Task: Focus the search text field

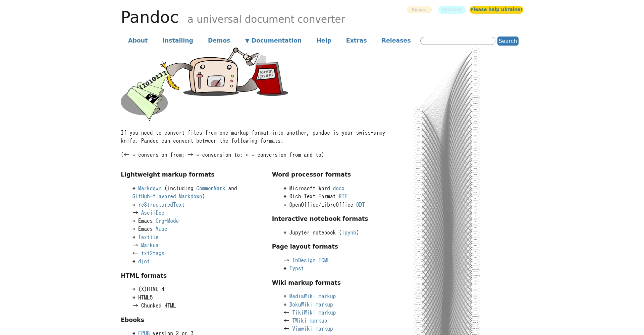Action: click(458, 41)
